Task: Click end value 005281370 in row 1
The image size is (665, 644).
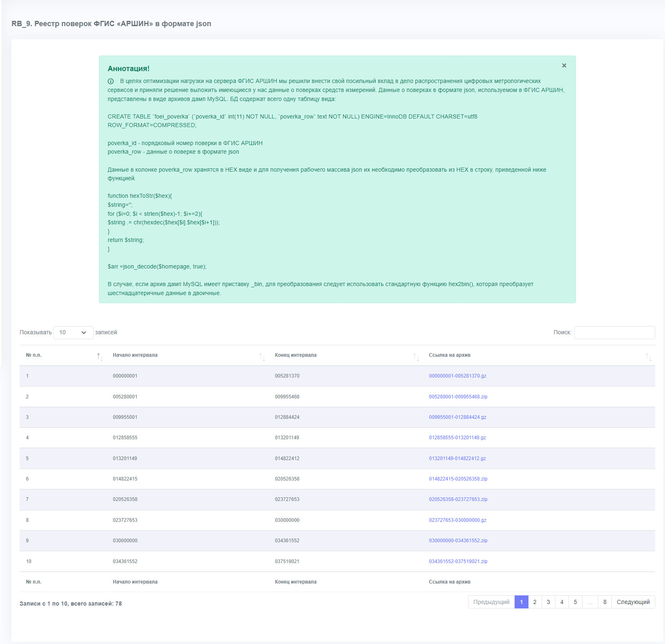Action: (287, 376)
